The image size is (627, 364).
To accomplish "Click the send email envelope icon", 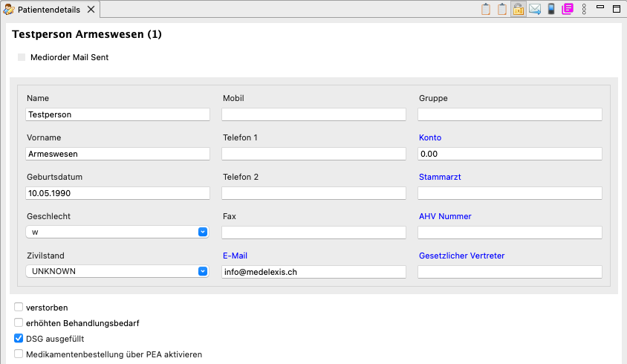I will tap(534, 10).
